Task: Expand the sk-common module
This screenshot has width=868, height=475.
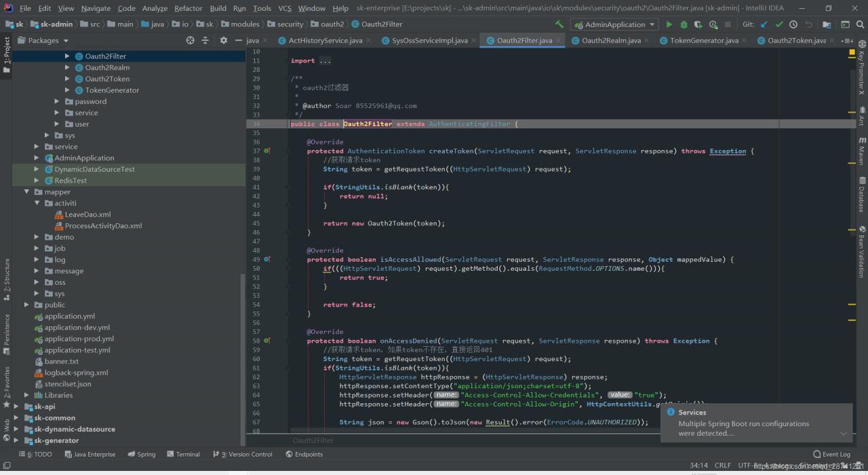Action: click(x=16, y=418)
